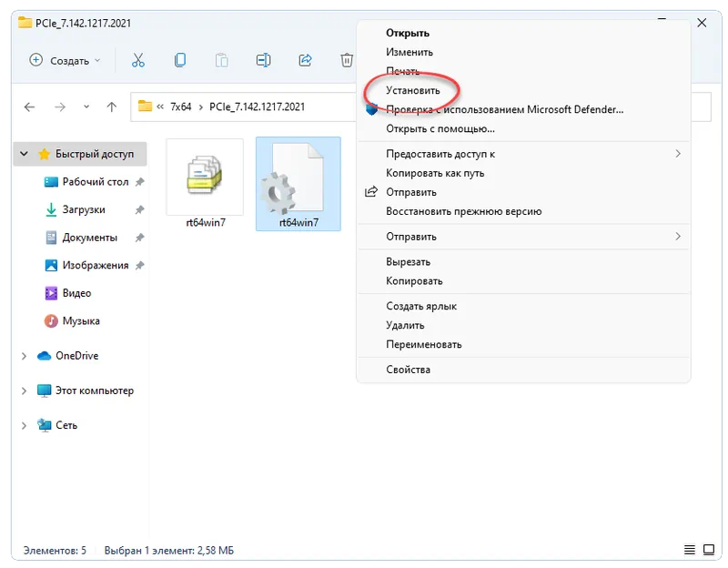Click the pin icon next to Документы
Image resolution: width=728 pixels, height=568 pixels.
[x=140, y=238]
